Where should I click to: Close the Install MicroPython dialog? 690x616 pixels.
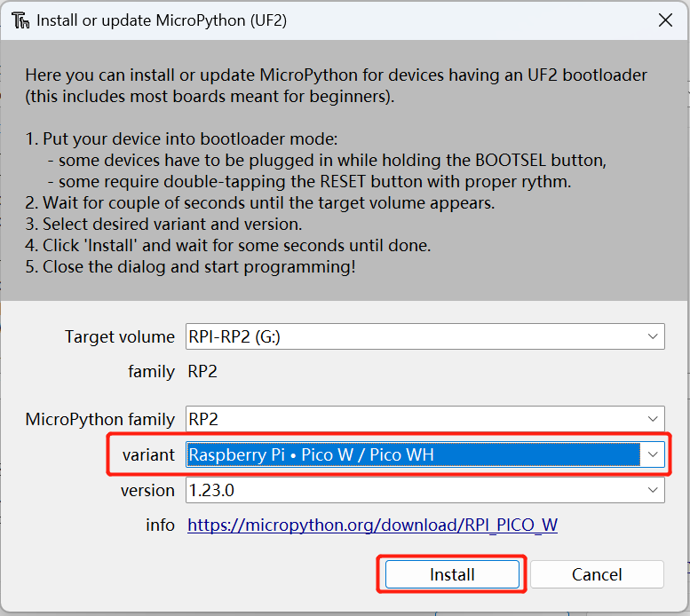click(665, 20)
